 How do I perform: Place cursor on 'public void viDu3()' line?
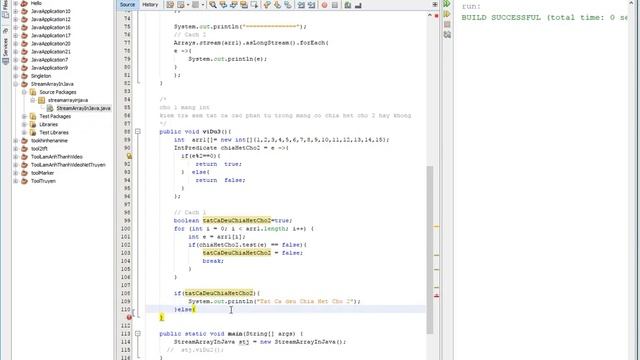(x=195, y=131)
